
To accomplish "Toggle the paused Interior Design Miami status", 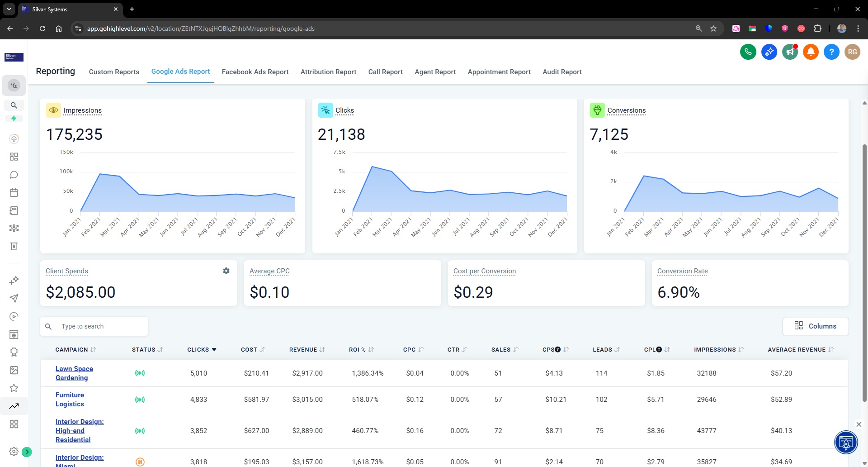I will point(140,462).
